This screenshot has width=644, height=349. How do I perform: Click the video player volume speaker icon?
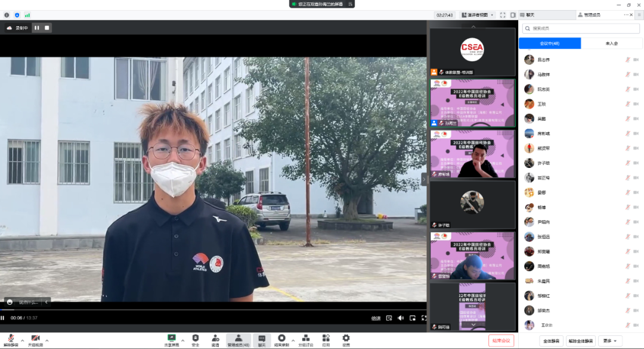[x=401, y=318]
